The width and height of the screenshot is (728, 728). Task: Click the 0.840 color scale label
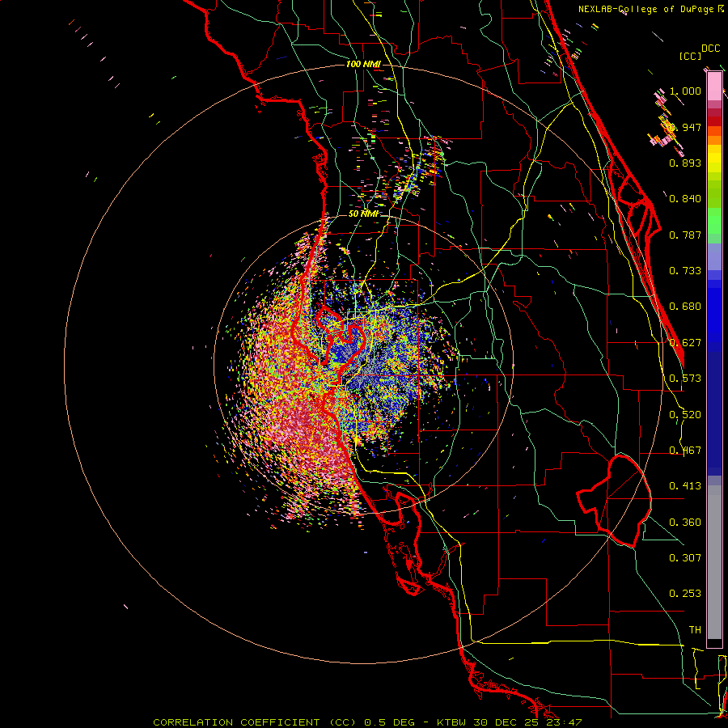click(685, 199)
